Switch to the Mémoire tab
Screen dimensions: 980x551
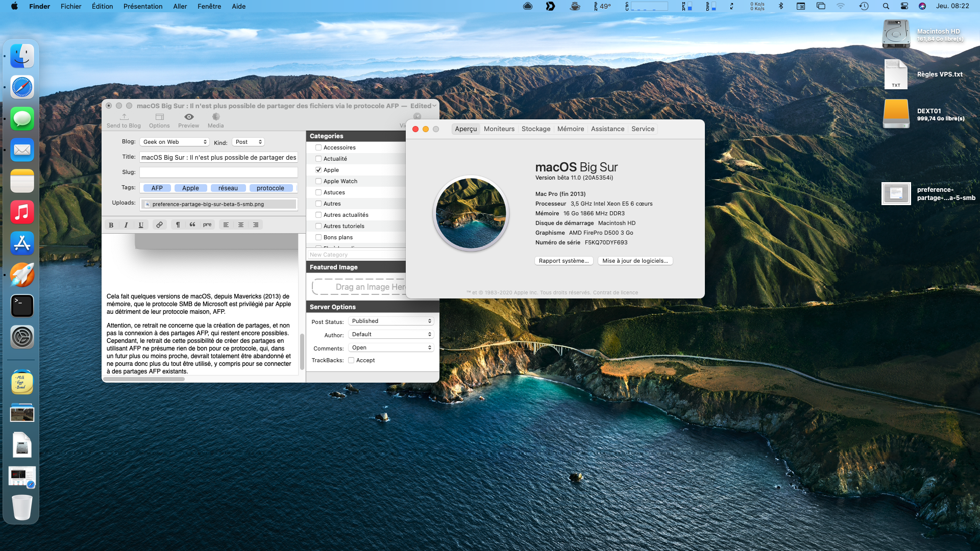[x=571, y=129]
